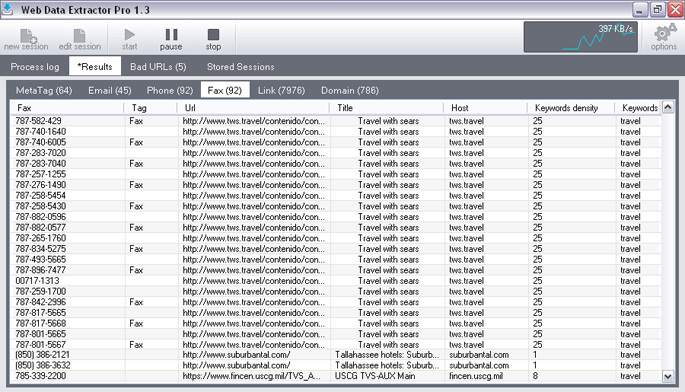Click the https://www.fincen.uscg.mil/TVS_A... URL cell
The width and height of the screenshot is (685, 392).
252,376
